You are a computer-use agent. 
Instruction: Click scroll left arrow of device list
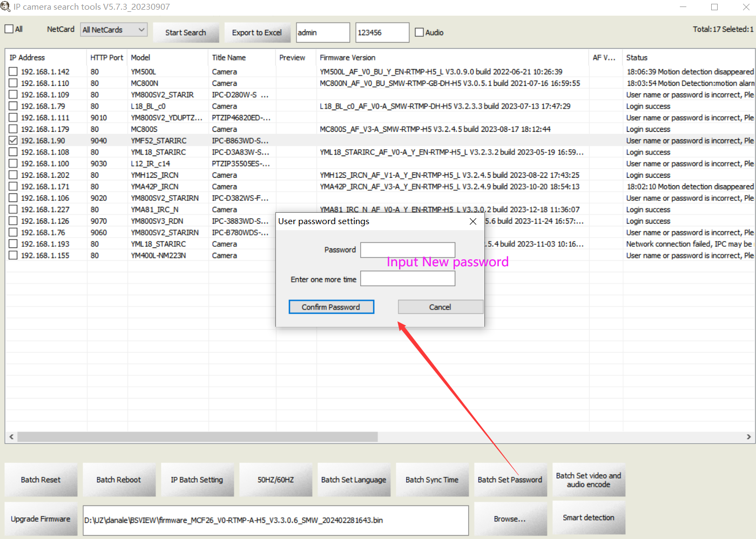pyautogui.click(x=11, y=437)
